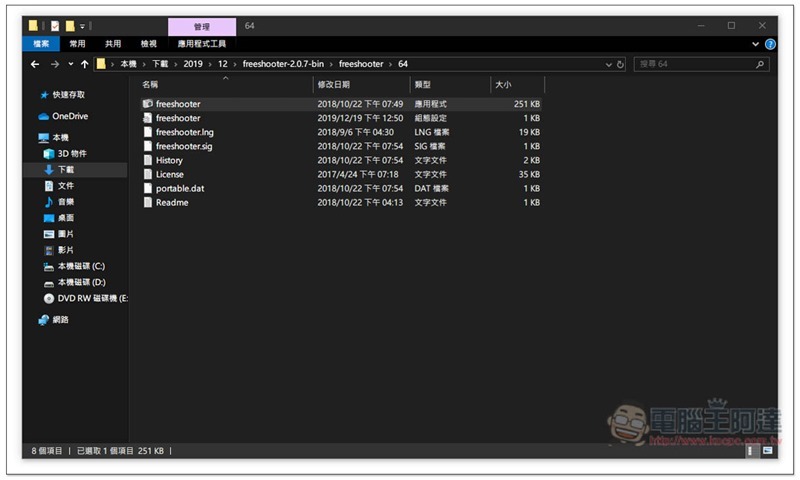Open OneDrive from the sidebar
Screen dimensions: 800x480
coord(70,116)
